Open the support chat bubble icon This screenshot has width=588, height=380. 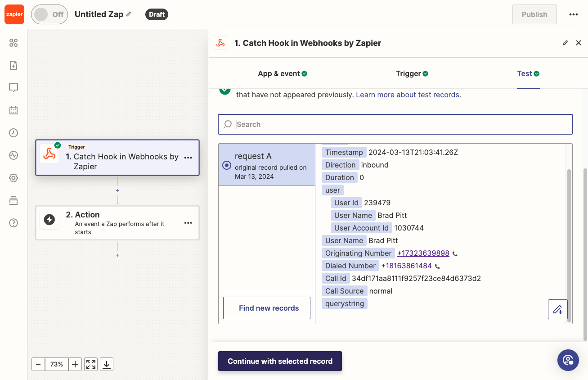pos(568,360)
